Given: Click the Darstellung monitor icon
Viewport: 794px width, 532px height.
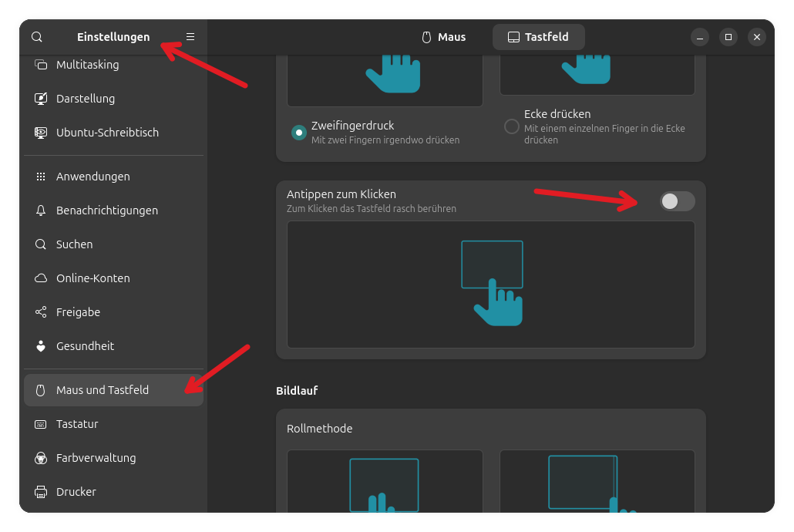Looking at the screenshot, I should [x=41, y=99].
